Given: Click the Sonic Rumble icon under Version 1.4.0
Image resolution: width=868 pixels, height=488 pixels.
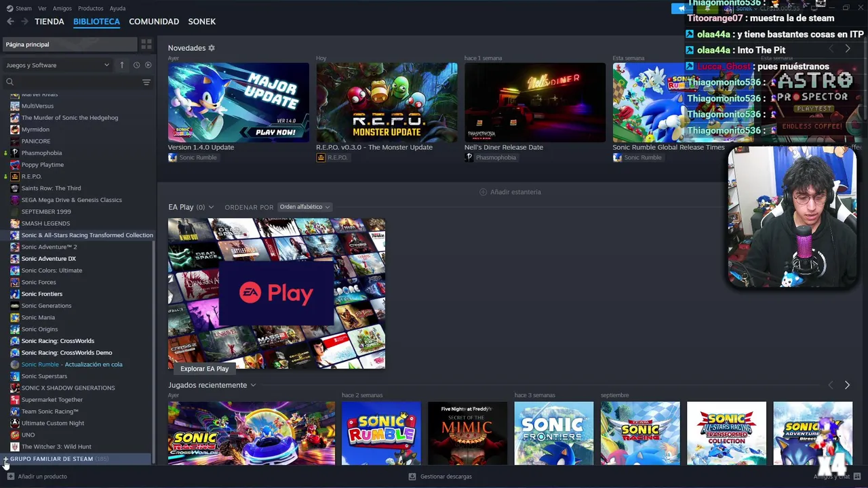Looking at the screenshot, I should [172, 157].
